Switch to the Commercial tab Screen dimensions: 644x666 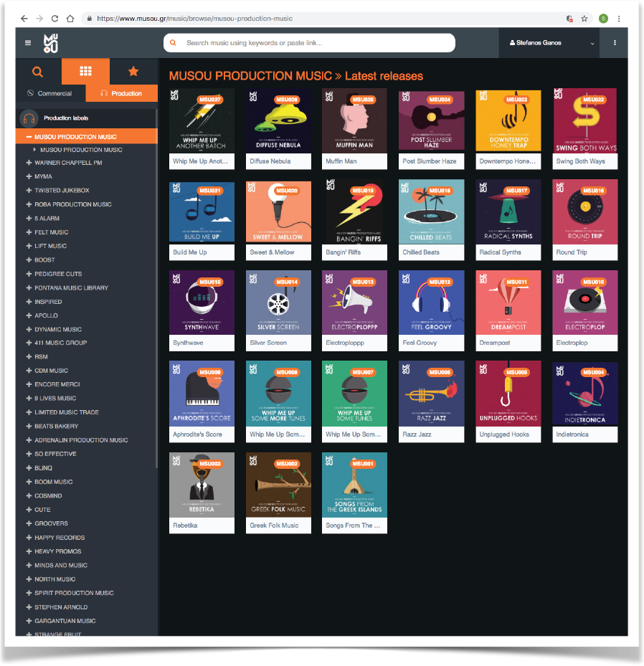(49, 93)
